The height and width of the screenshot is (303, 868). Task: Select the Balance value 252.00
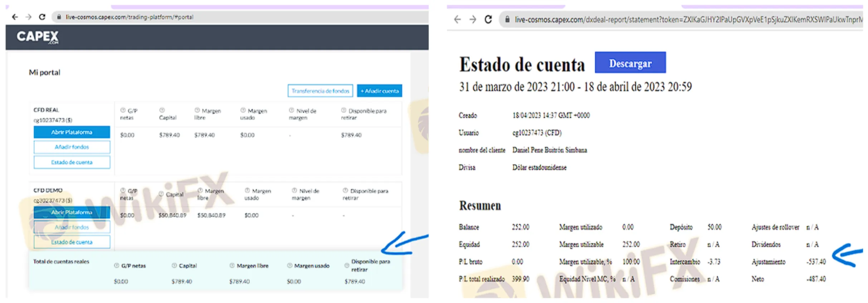[x=521, y=227]
